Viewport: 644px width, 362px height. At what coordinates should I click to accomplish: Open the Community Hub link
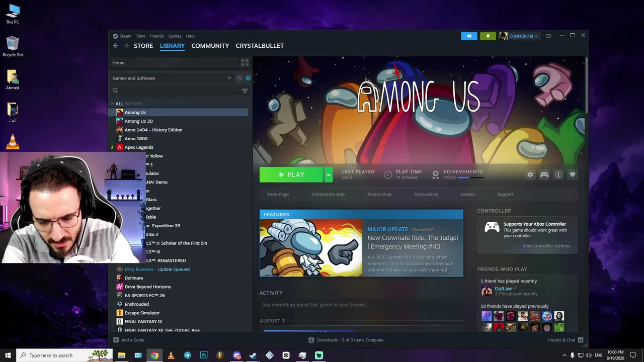click(328, 194)
